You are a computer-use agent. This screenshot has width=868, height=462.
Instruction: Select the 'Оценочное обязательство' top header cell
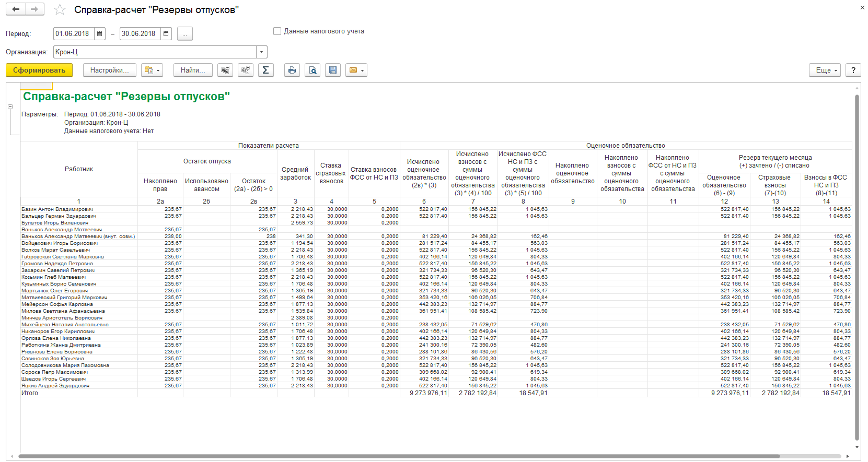pos(626,146)
